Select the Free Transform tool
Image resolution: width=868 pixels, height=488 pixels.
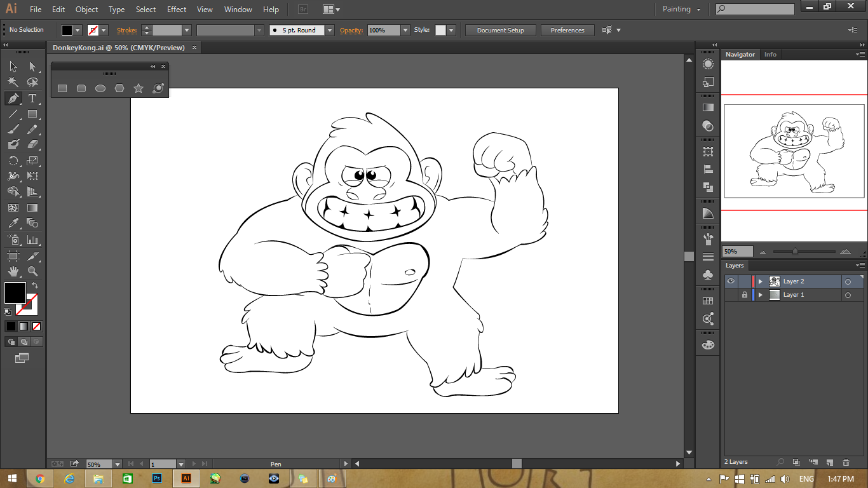point(32,176)
